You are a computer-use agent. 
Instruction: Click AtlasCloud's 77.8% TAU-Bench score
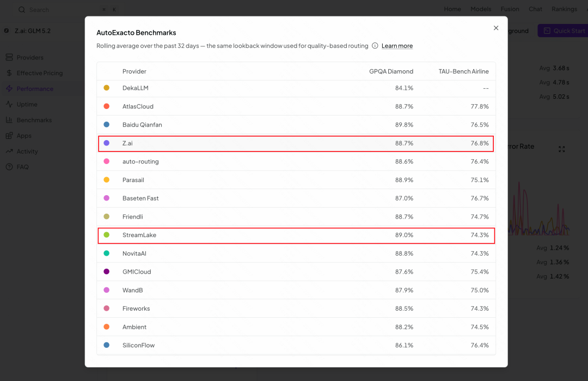pyautogui.click(x=480, y=106)
